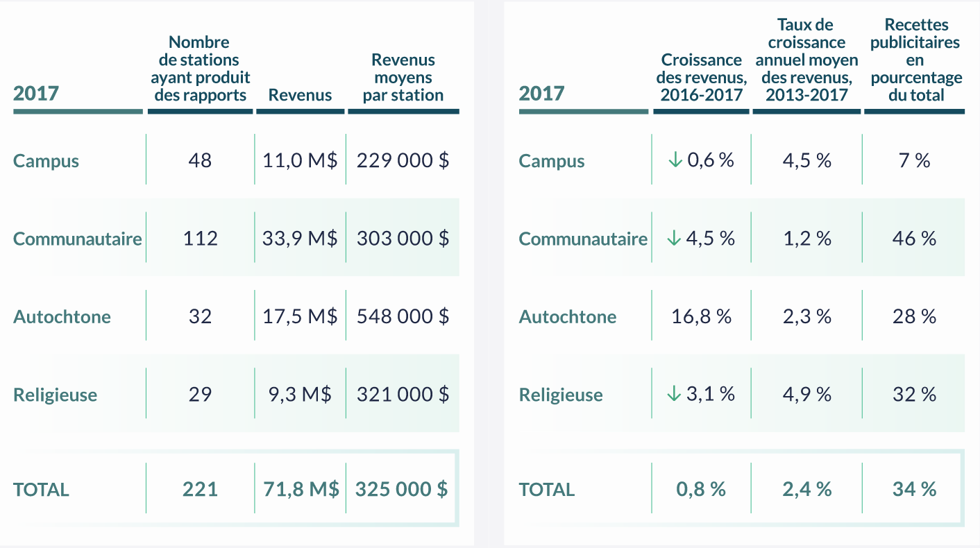The width and height of the screenshot is (980, 548).
Task: Click the 16,8 % Autochtone growth value
Action: tap(701, 317)
